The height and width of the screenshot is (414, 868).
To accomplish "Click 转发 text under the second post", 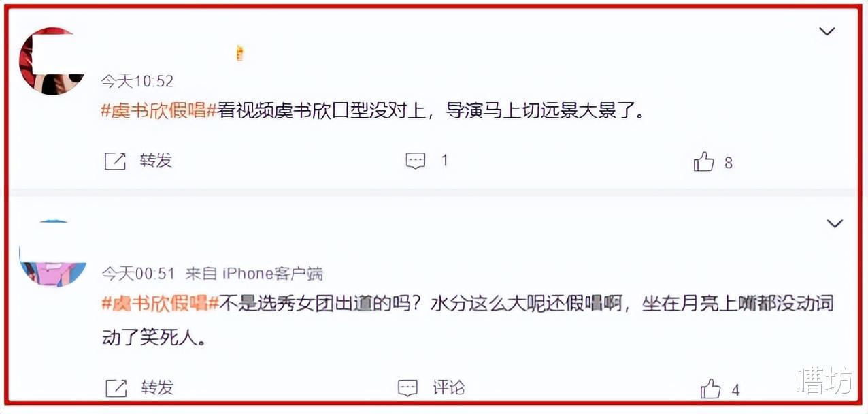I will pos(157,388).
